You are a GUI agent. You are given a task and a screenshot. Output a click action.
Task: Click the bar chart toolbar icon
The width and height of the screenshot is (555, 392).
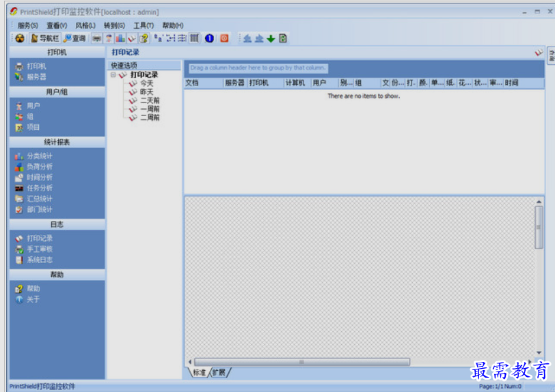[120, 38]
